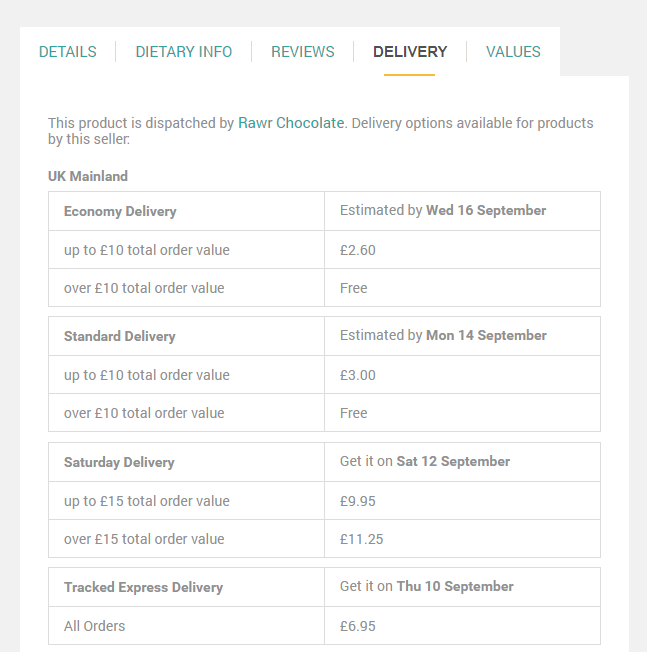Click the Standard Delivery row heading

[120, 336]
